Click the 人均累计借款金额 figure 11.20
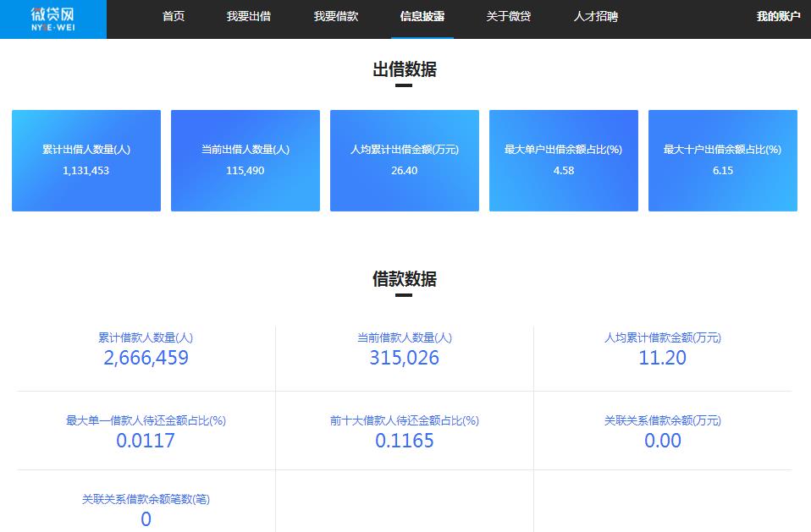Image resolution: width=811 pixels, height=532 pixels. tap(664, 358)
